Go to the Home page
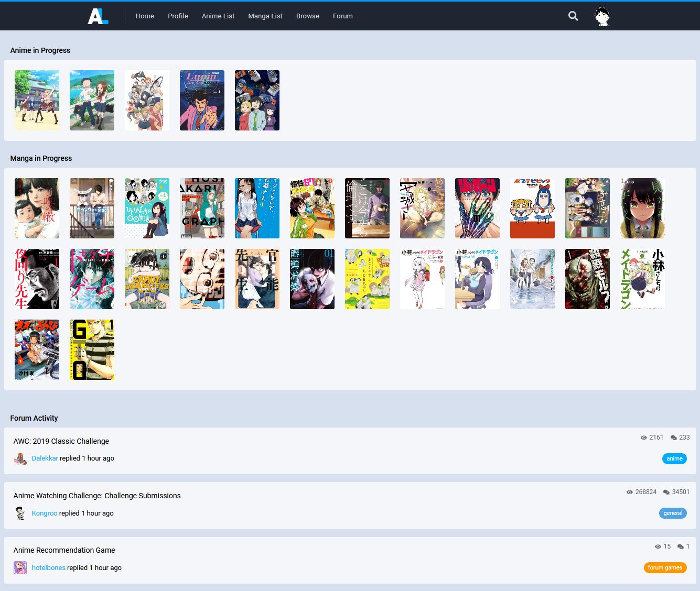Viewport: 700px width, 591px height. 145,16
